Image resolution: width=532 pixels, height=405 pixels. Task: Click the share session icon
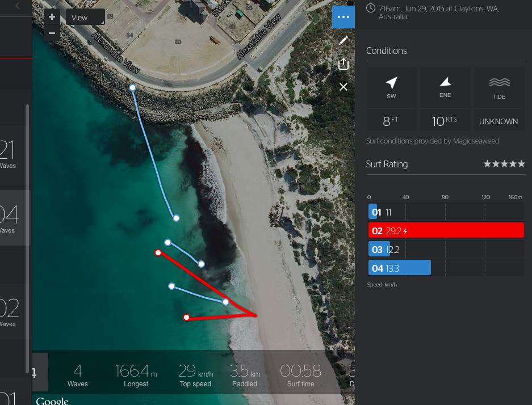(343, 64)
